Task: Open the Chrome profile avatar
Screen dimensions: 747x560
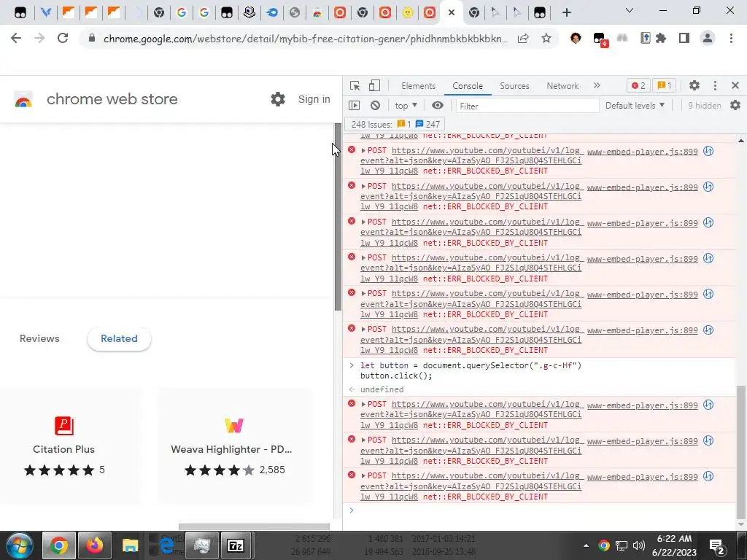Action: tap(708, 38)
